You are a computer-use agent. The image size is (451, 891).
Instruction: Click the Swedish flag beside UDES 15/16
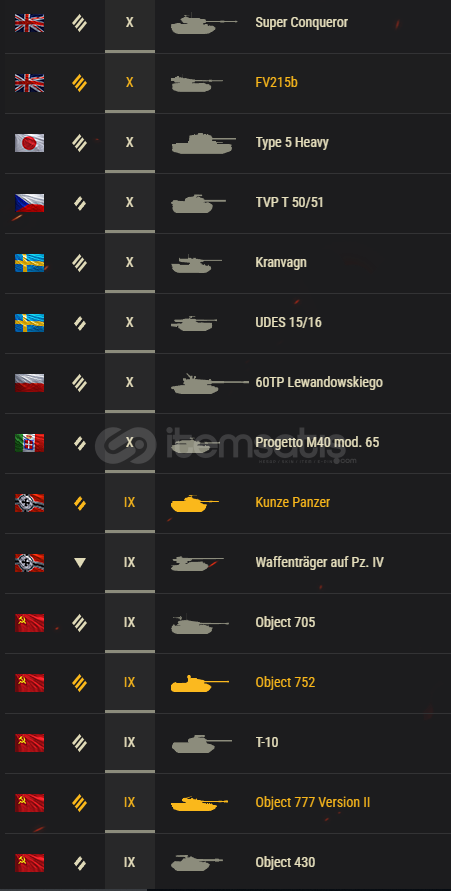30,323
